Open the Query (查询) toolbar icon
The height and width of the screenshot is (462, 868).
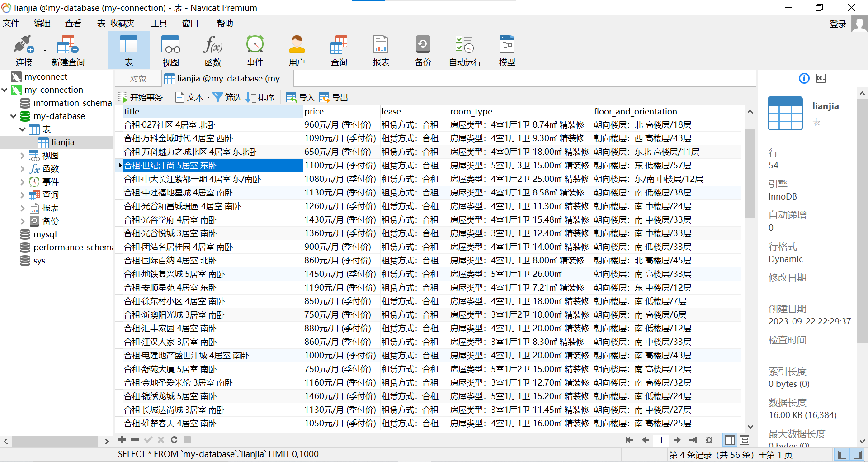(x=339, y=50)
